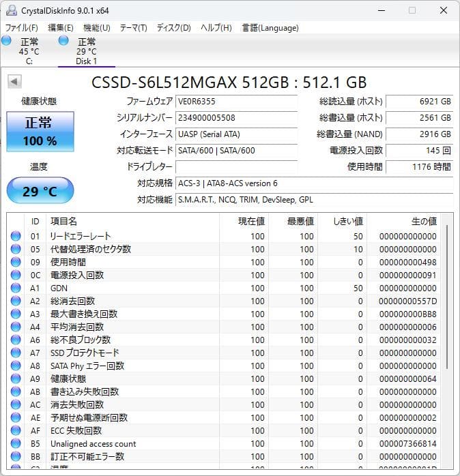Viewport: 460px width, 476px height.
Task: Click raw value 000007366814 in B5 row
Action: pos(407,443)
